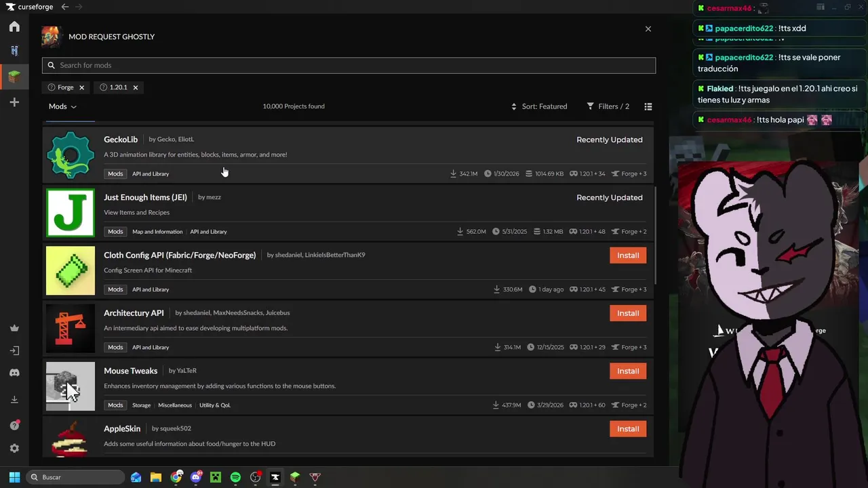Screen dimensions: 868x488
Task: Open Cloth Config API title link
Action: pyautogui.click(x=180, y=256)
